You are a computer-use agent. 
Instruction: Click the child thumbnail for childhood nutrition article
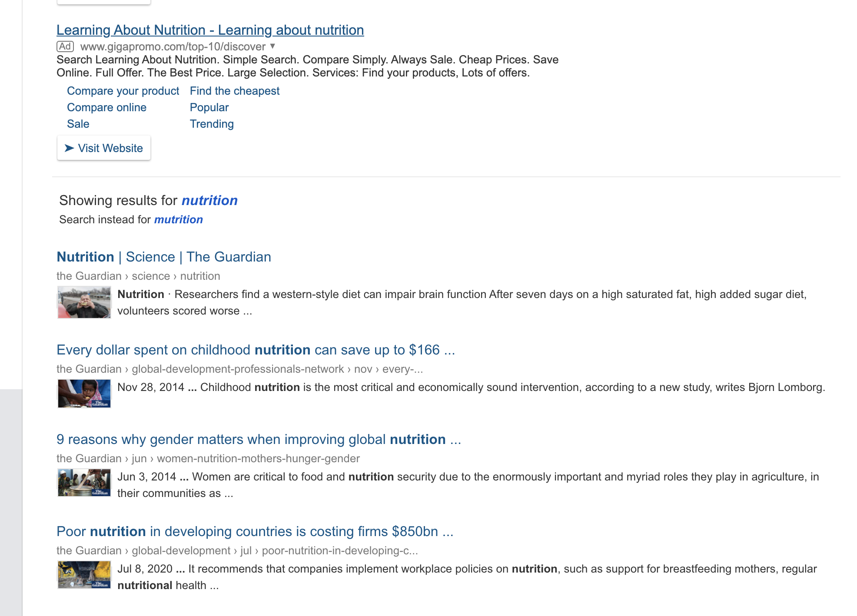pos(84,394)
